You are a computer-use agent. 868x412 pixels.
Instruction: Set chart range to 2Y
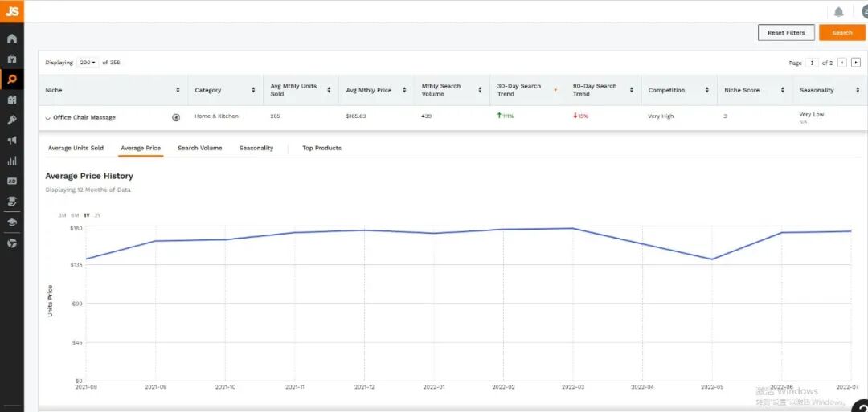[x=98, y=215]
